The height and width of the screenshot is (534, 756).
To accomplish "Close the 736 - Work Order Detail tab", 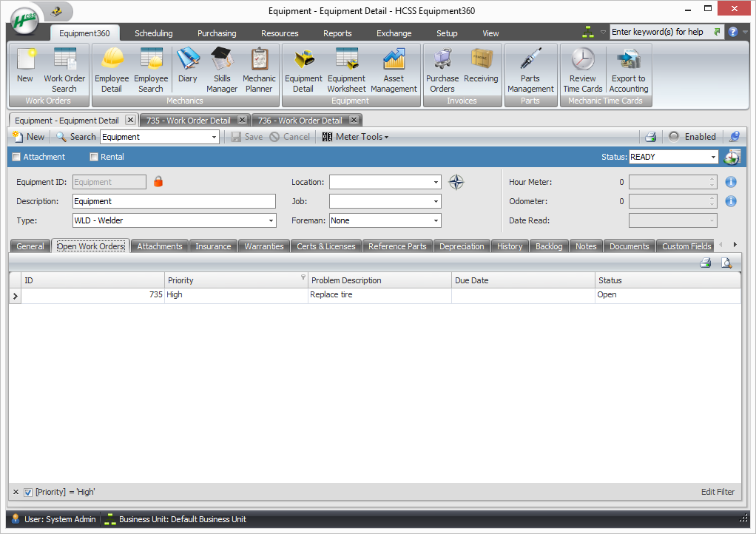I will (x=354, y=120).
